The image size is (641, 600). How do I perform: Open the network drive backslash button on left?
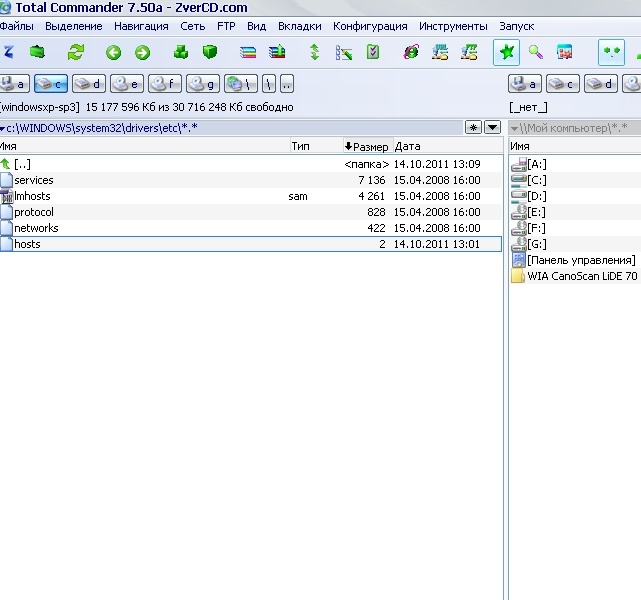(x=240, y=84)
